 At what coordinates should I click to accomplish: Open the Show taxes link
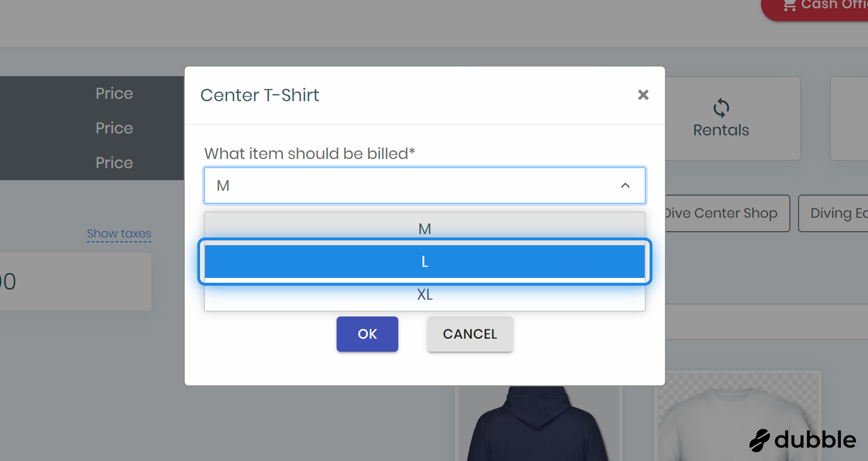[119, 234]
